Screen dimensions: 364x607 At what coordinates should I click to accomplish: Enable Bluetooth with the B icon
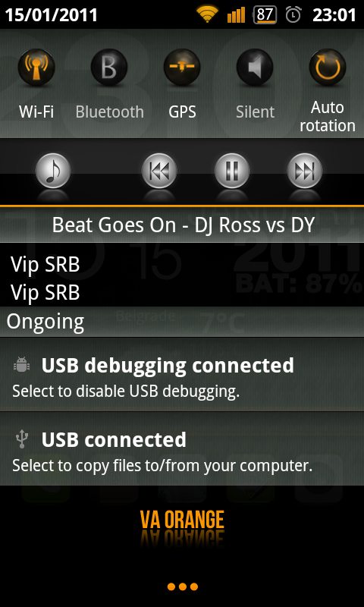(109, 68)
